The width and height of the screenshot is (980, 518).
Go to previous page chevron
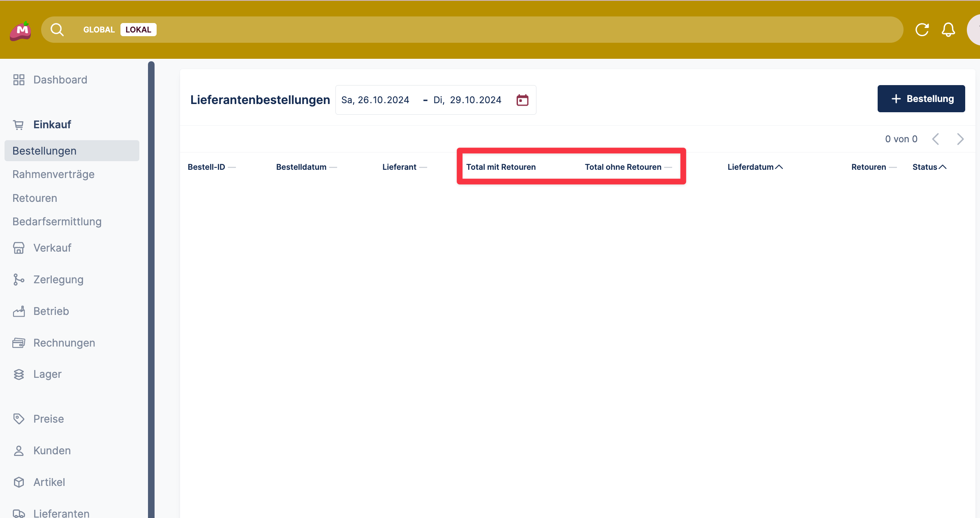[x=936, y=139]
